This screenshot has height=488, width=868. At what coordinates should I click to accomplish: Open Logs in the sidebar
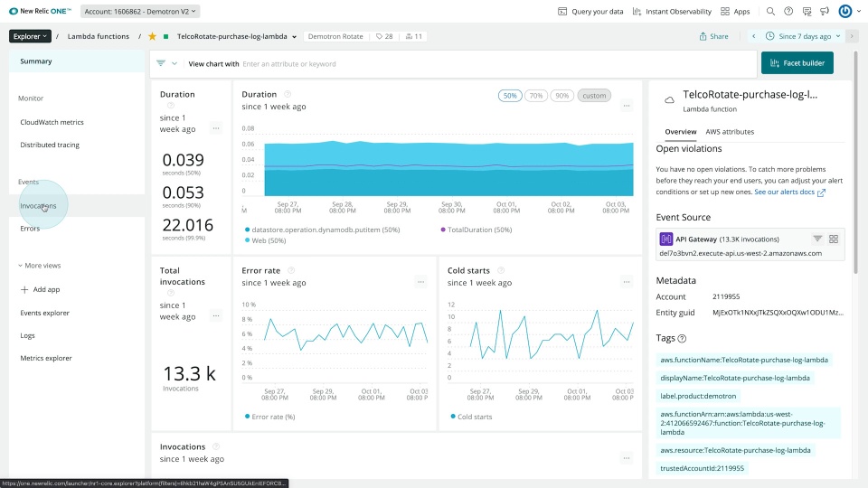pos(76,336)
